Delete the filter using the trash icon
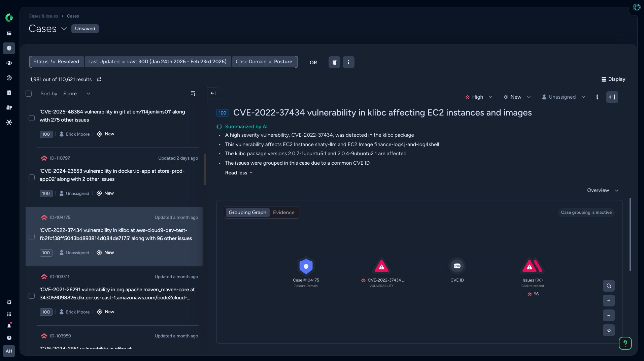This screenshot has height=361, width=644. (x=334, y=62)
